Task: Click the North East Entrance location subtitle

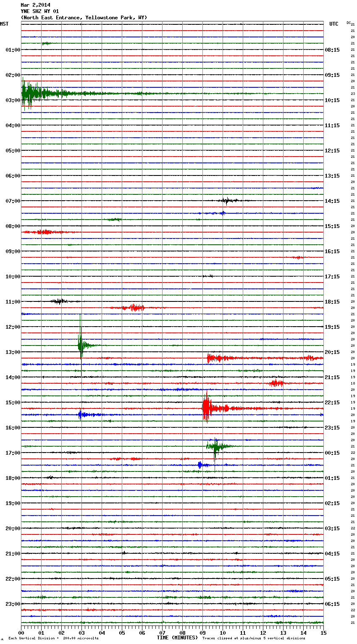Action: 84,18
